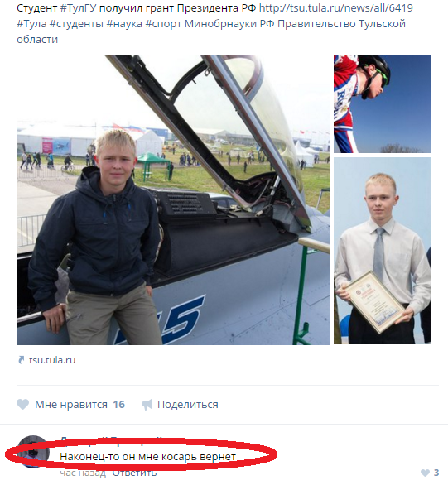Open the #Тула hashtag
The height and width of the screenshot is (485, 448).
click(x=31, y=24)
